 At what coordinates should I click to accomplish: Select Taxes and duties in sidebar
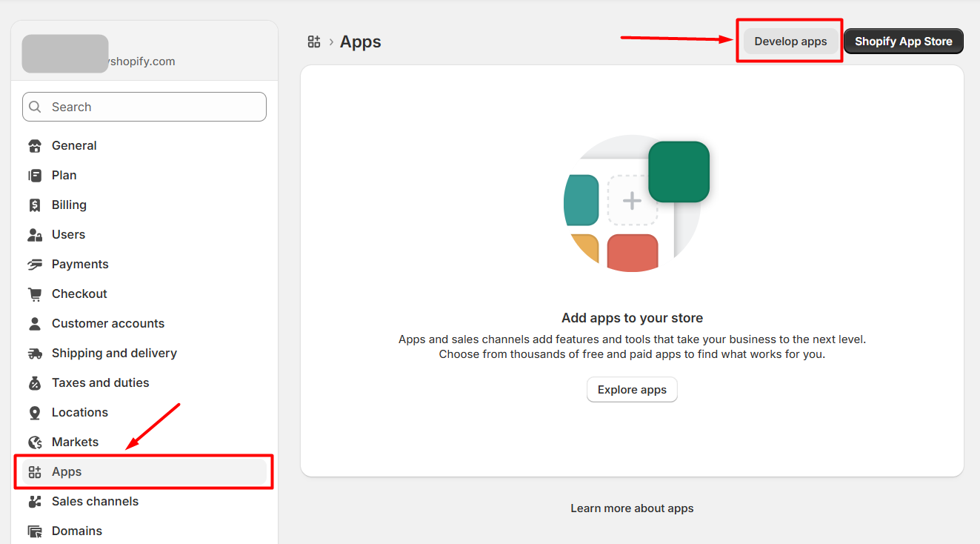(x=100, y=382)
